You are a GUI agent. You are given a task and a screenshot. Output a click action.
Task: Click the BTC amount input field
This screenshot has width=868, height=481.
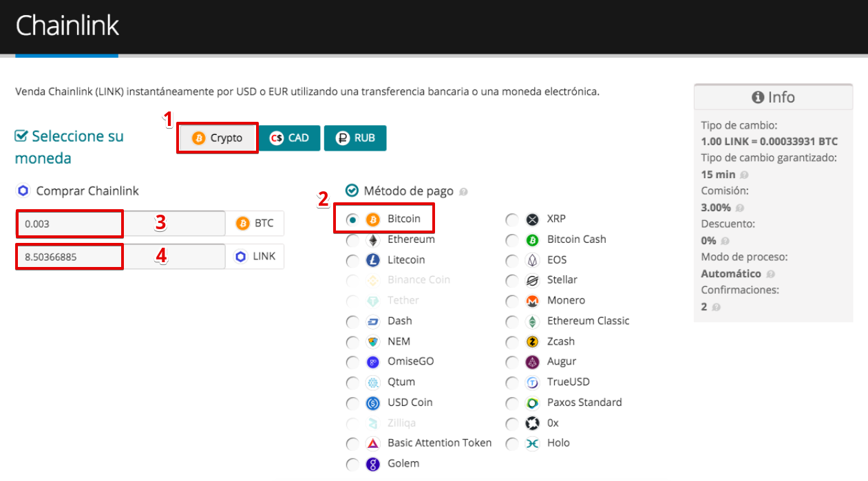coord(120,224)
